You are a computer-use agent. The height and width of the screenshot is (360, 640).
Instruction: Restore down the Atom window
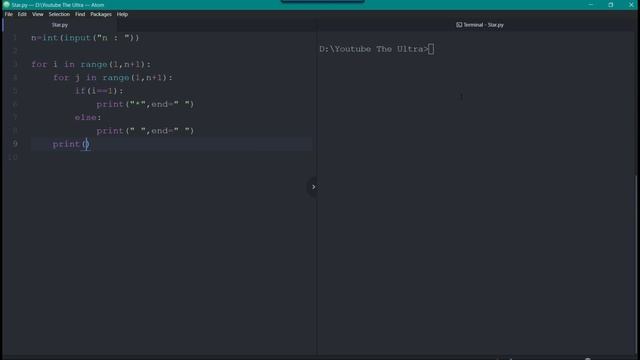pos(611,5)
